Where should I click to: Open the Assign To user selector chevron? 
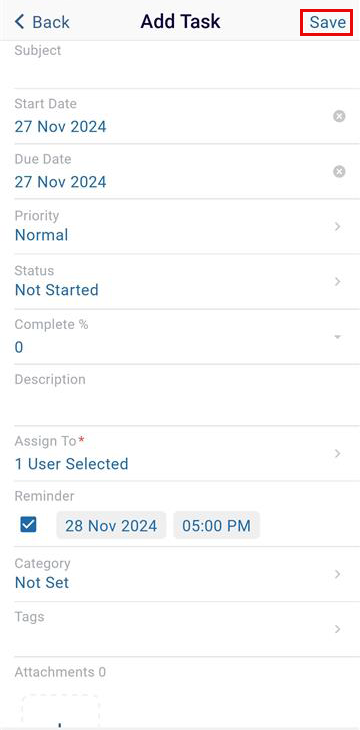coord(338,453)
